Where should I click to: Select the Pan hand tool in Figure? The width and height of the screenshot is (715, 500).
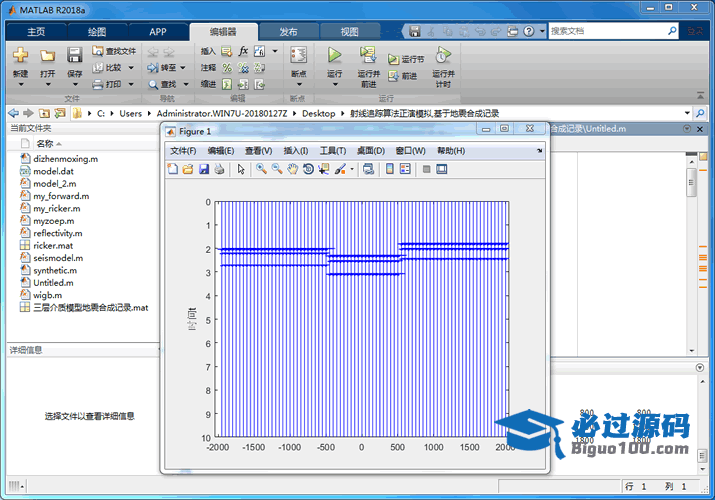292,170
